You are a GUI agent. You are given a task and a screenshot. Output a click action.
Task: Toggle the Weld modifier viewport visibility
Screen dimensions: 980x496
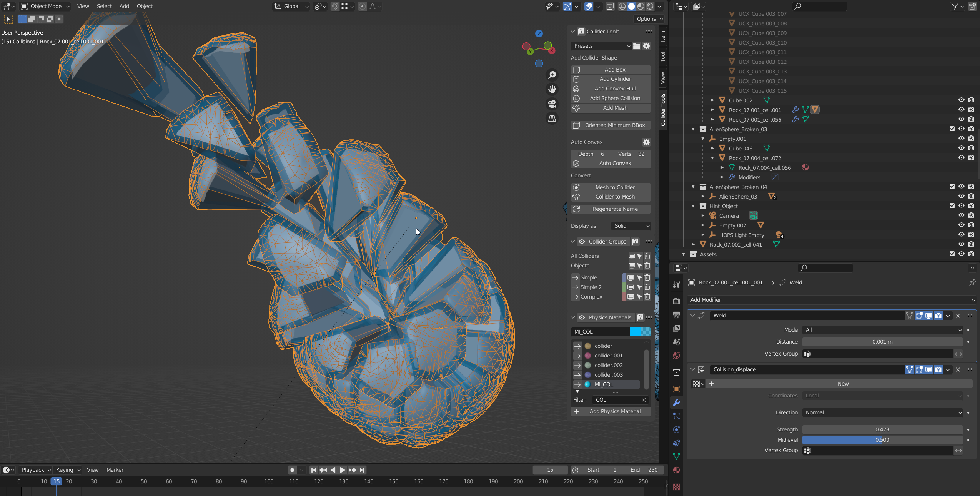(929, 316)
